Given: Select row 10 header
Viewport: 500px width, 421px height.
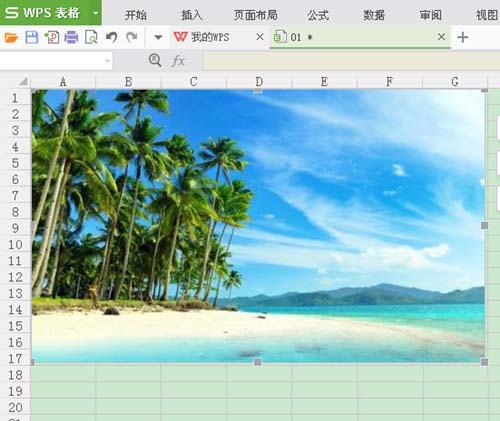Looking at the screenshot, I should click(x=15, y=245).
